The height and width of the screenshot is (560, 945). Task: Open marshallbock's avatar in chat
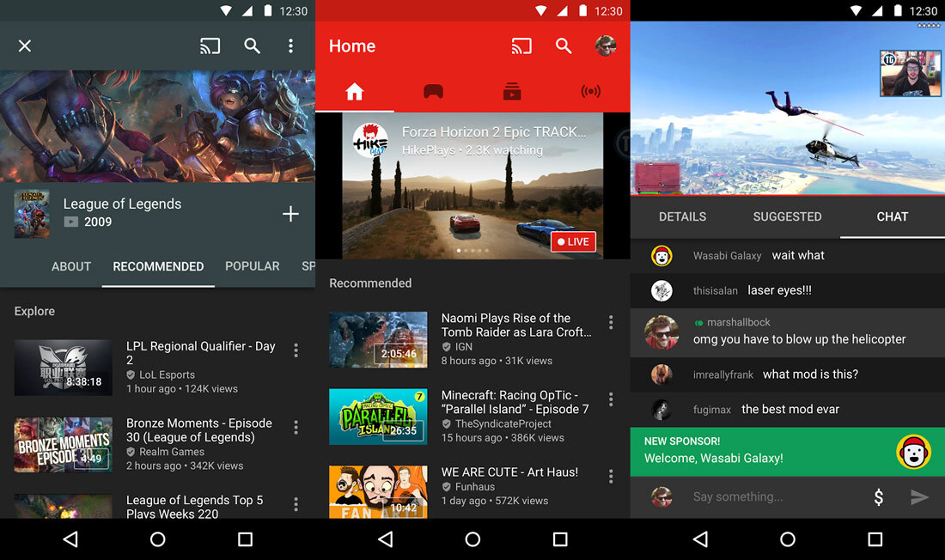click(x=661, y=332)
